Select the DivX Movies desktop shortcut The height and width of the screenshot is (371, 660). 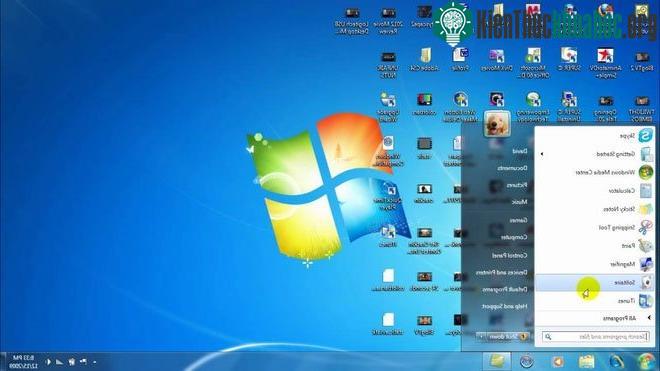tap(497, 59)
